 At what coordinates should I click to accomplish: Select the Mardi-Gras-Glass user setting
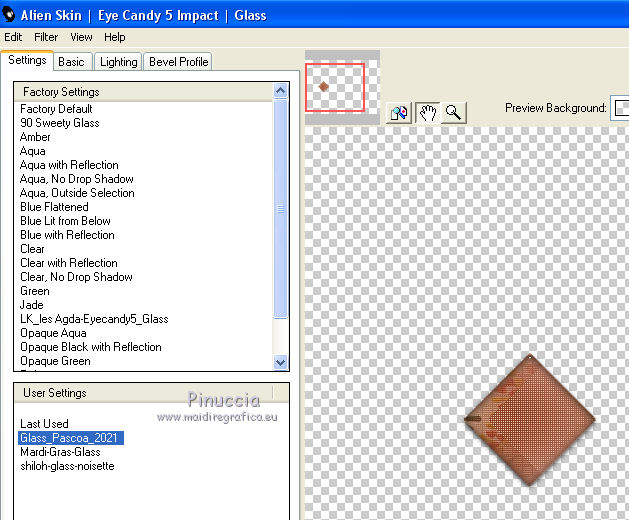(60, 452)
